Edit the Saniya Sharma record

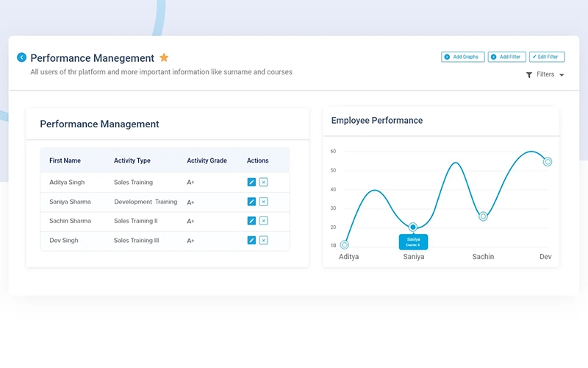251,202
